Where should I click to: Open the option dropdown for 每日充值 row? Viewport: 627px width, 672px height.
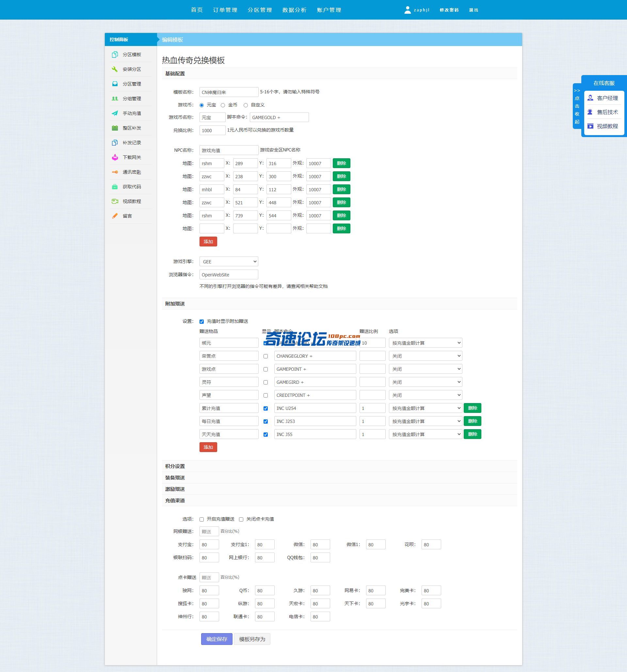(x=426, y=421)
